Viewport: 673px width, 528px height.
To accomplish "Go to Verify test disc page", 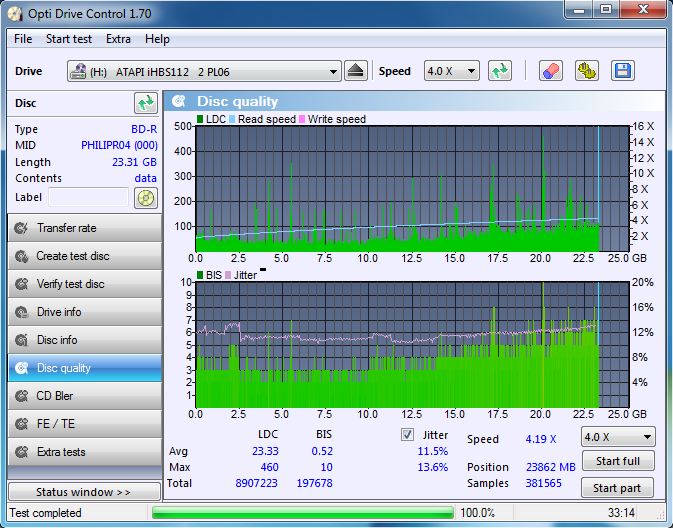I will (x=85, y=284).
